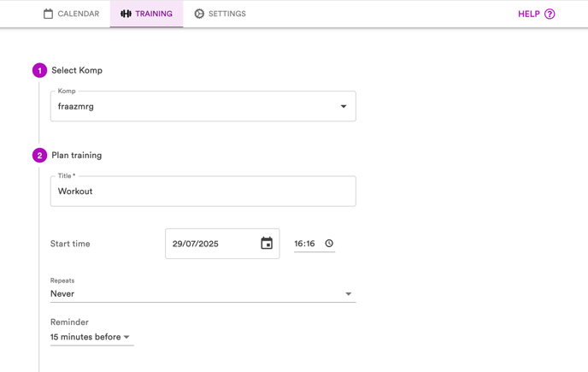Click the clock icon beside 16:16
588x372 pixels.
(329, 243)
